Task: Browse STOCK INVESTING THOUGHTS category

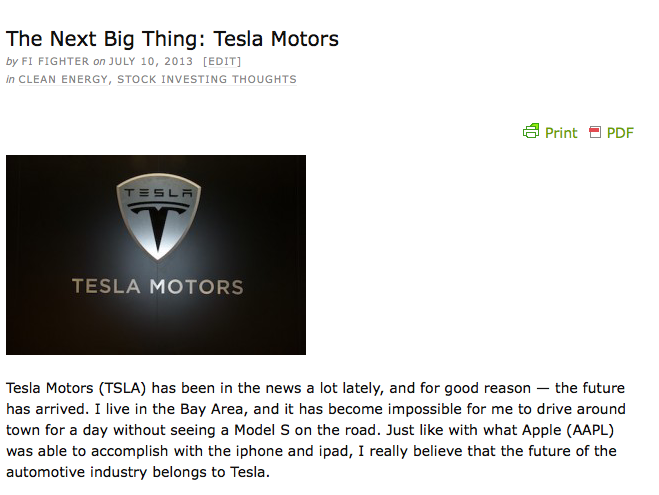Action: coord(207,79)
